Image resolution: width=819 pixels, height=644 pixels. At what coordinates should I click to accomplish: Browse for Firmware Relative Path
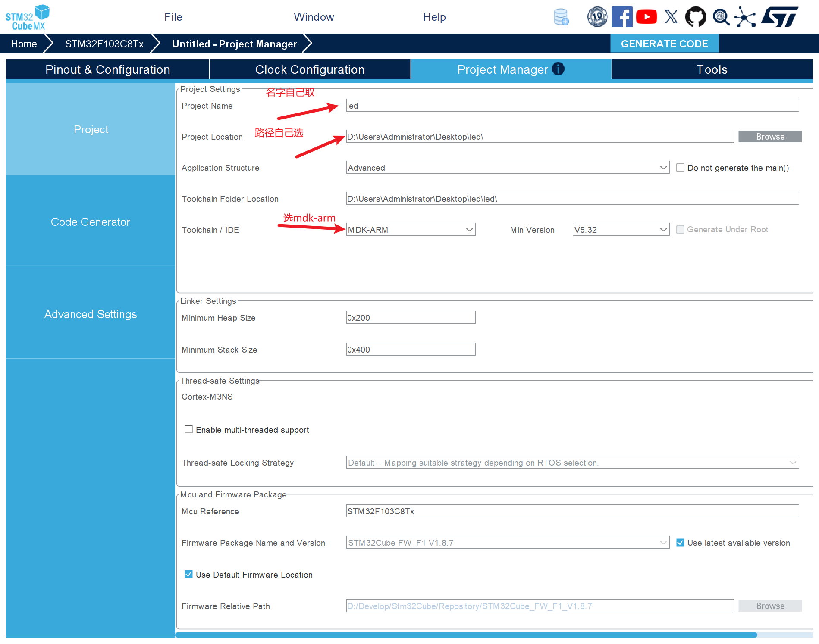(770, 606)
